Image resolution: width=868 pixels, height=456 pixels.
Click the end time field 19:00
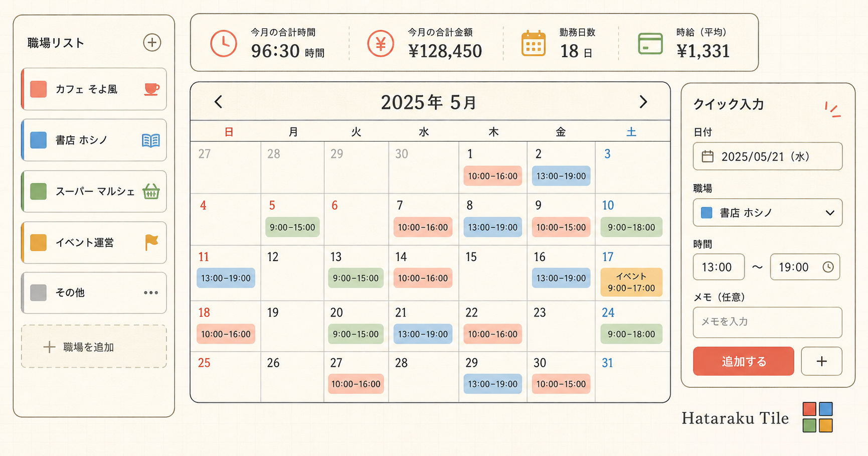click(805, 267)
